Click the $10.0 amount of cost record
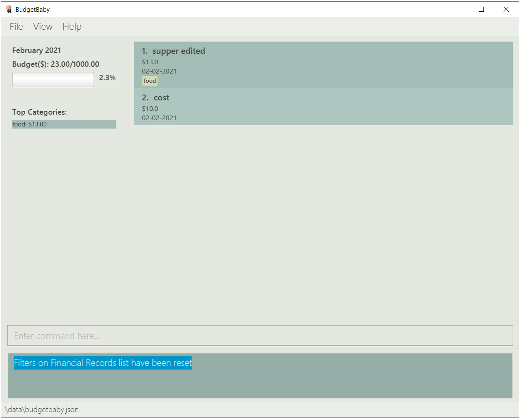The image size is (520, 420). coord(150,109)
